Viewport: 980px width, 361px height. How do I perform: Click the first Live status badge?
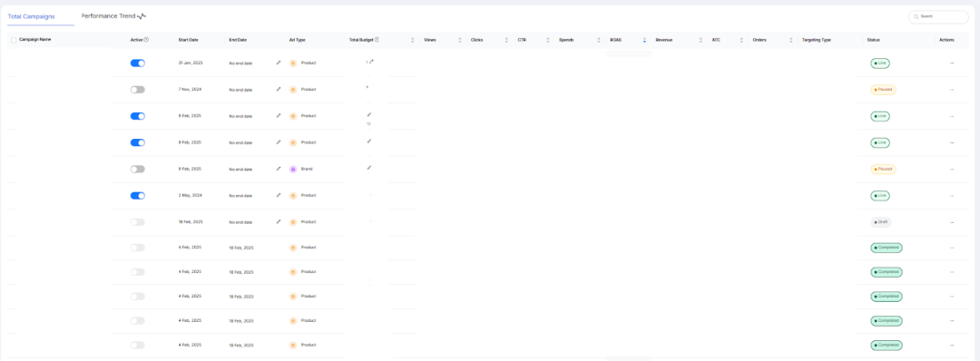coord(880,63)
